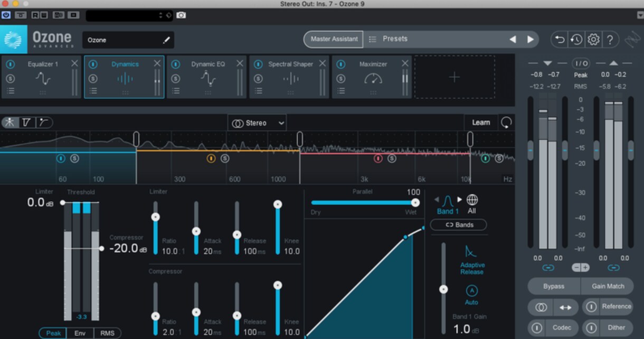Viewport: 644px width, 339px height.
Task: Toggle the Reference power button
Action: [592, 307]
